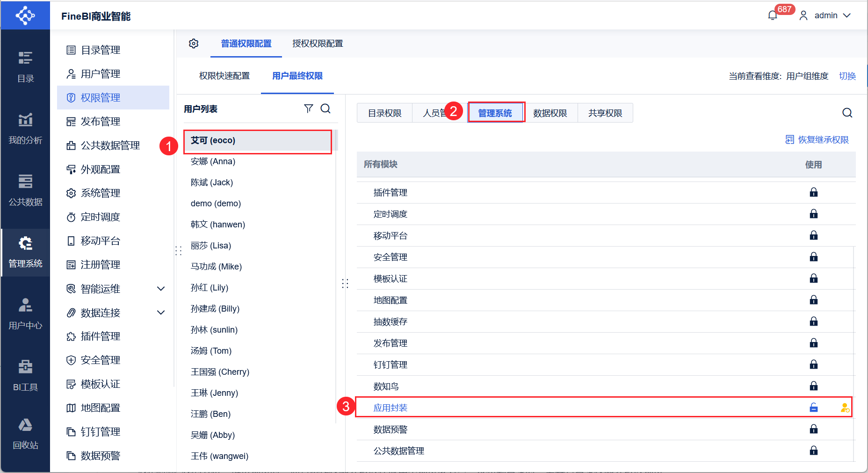Screen dimensions: 868x473
Task: Select 用户最终权限 tab
Action: [297, 76]
